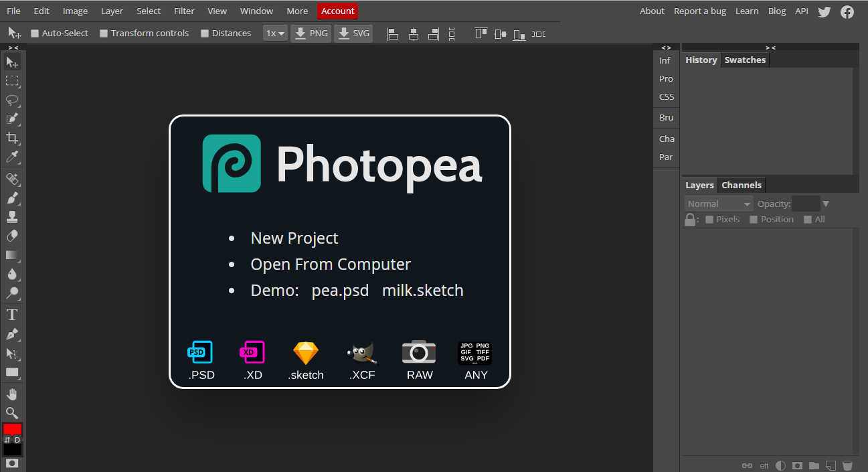Image resolution: width=868 pixels, height=472 pixels.
Task: Open the File menu
Action: tap(13, 11)
